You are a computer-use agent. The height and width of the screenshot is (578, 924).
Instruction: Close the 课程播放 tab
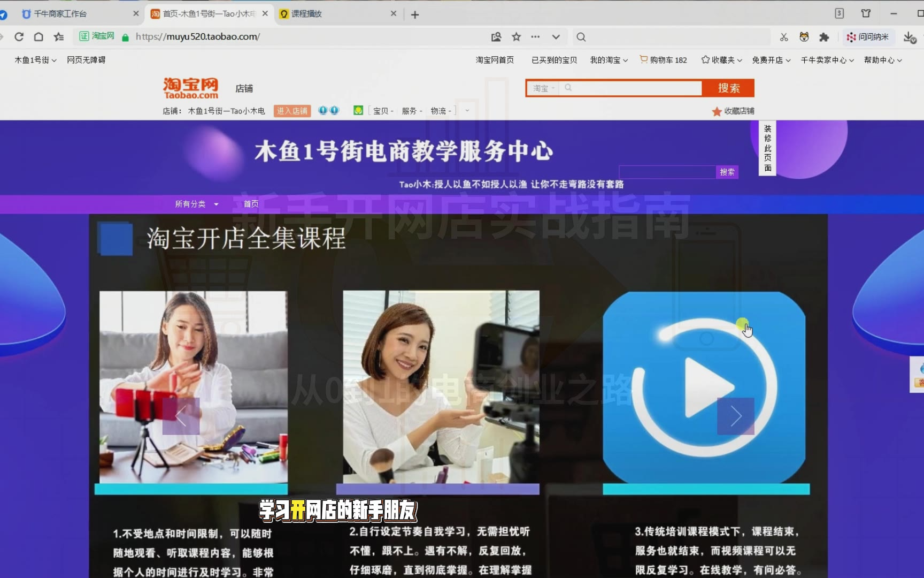pos(394,14)
